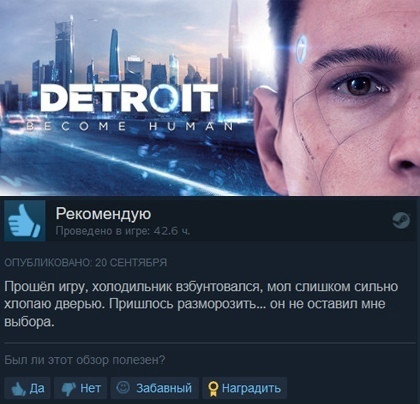The height and width of the screenshot is (404, 420).
Task: Click the thumbs-up icon beside Да
Action: (x=18, y=389)
